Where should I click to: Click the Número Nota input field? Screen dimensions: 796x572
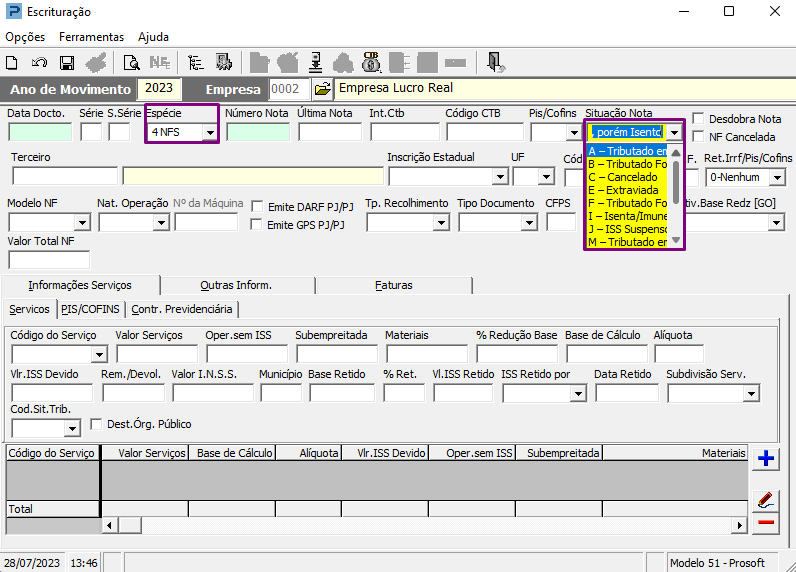257,132
